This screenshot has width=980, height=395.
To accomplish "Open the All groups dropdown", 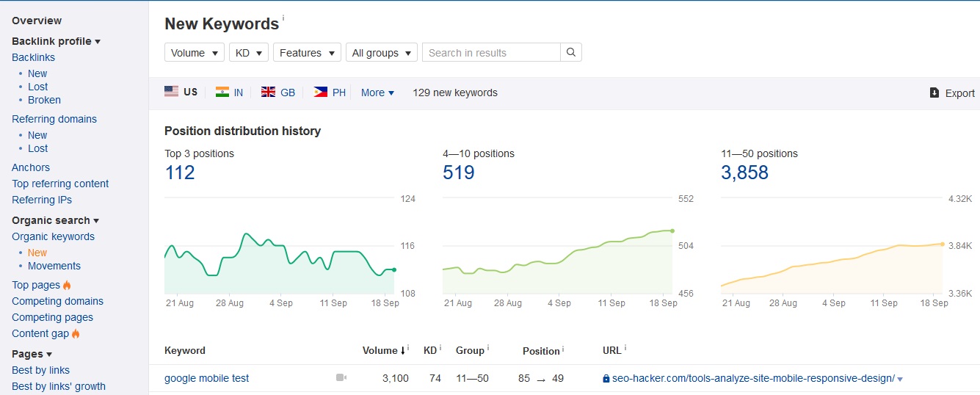I will 381,53.
